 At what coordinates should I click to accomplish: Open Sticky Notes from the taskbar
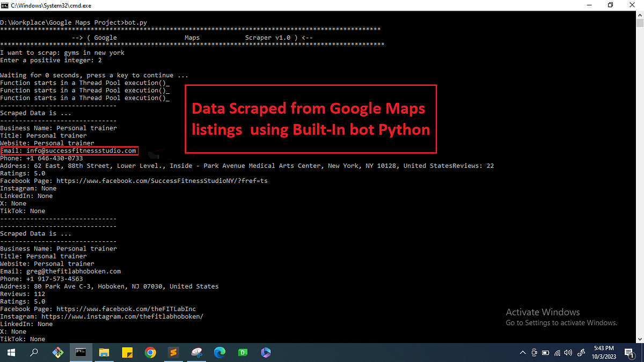point(127,352)
